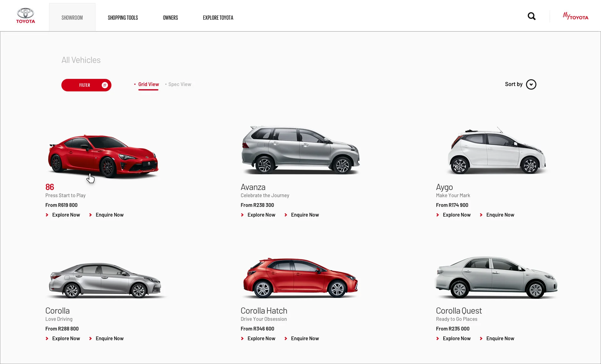
Task: Click the red arrow beside 86 Explore Now
Action: click(47, 215)
